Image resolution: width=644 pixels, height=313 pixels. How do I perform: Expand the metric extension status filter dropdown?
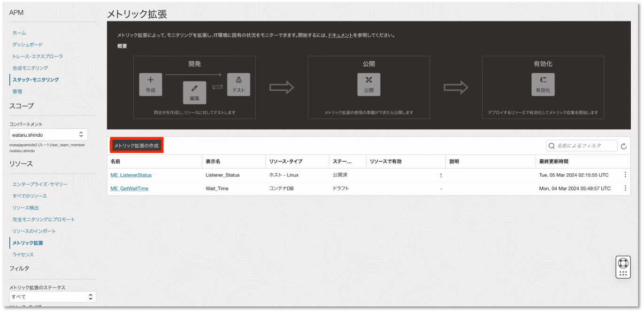(53, 297)
